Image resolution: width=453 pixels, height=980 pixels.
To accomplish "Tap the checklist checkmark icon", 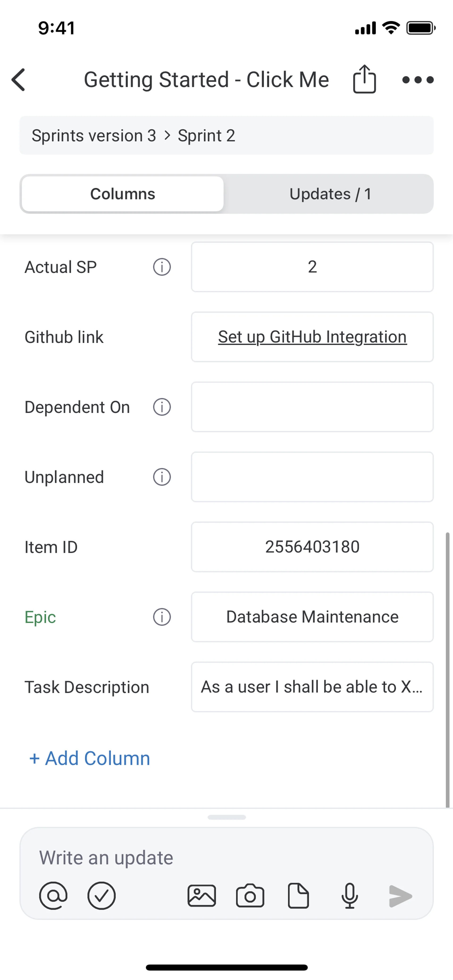I will (101, 896).
